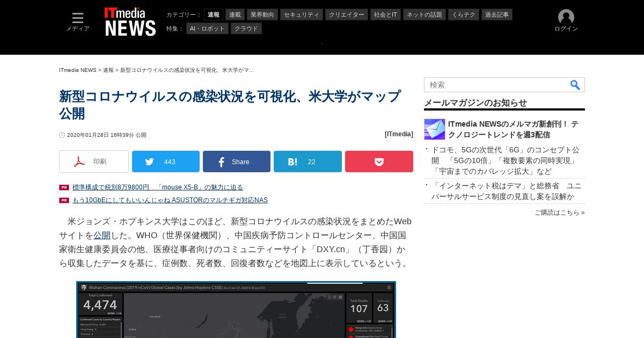Open the インターネット税はデマ article link
The image size is (644, 338).
click(507, 192)
